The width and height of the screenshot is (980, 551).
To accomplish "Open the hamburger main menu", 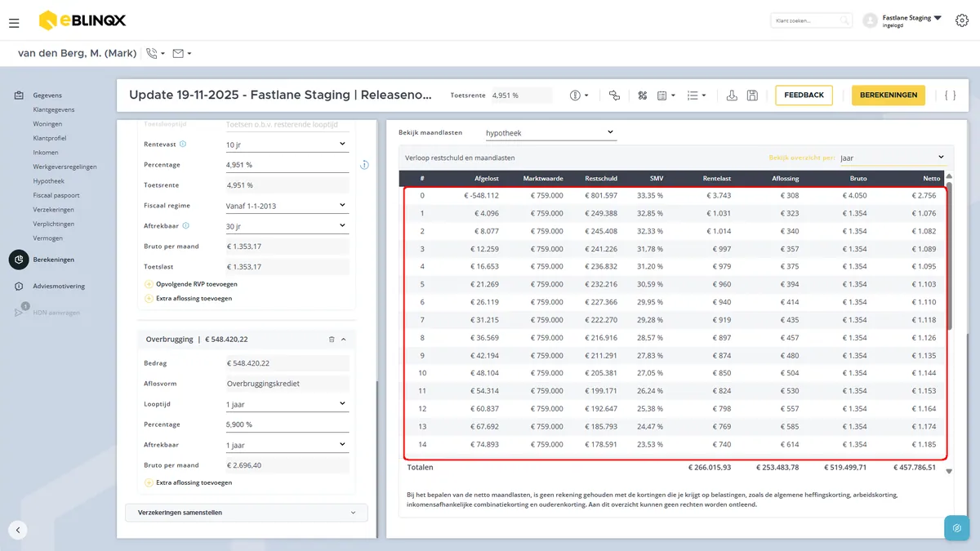I will [14, 23].
